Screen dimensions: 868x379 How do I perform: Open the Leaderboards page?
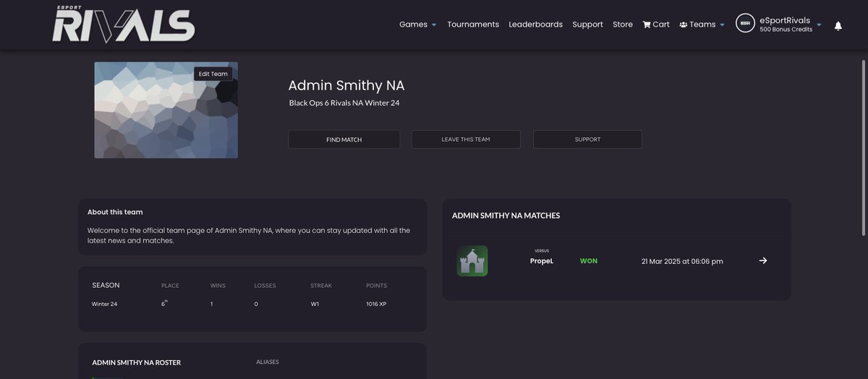pyautogui.click(x=535, y=25)
